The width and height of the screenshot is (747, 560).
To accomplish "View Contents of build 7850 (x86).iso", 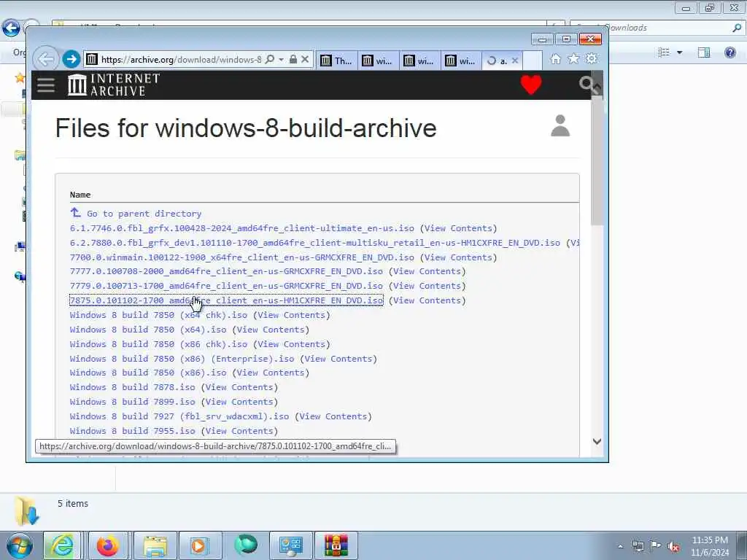I will 271,373.
